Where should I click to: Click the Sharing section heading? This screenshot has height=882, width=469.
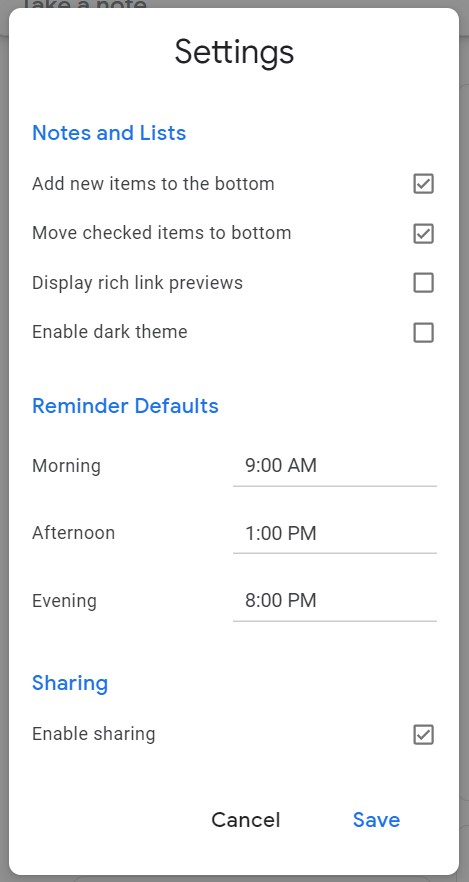click(70, 683)
